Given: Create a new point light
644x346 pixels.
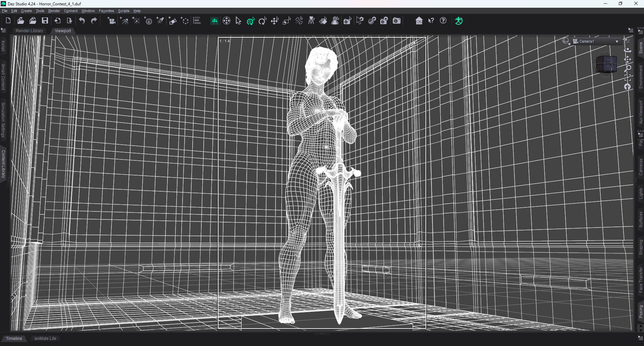Looking at the screenshot, I should [x=136, y=21].
